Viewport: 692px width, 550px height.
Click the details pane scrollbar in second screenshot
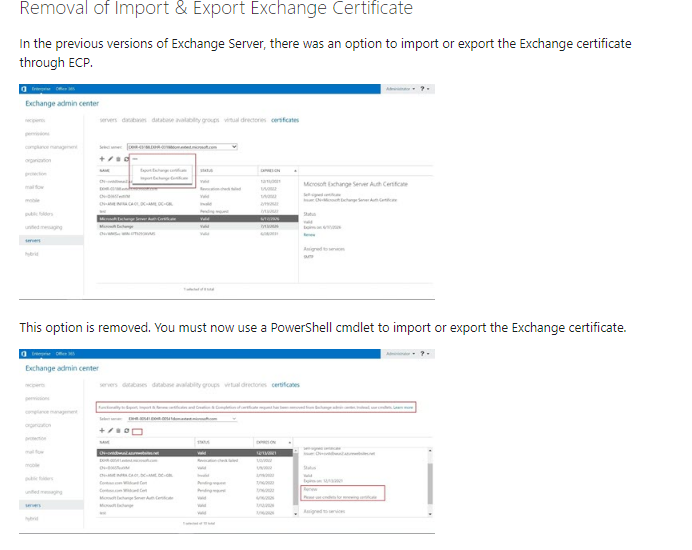coord(430,482)
